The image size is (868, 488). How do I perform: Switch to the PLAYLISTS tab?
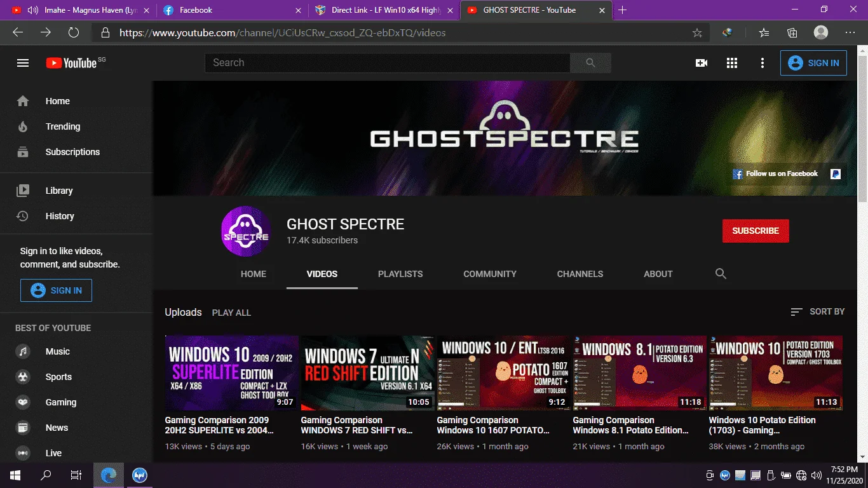[x=400, y=274]
